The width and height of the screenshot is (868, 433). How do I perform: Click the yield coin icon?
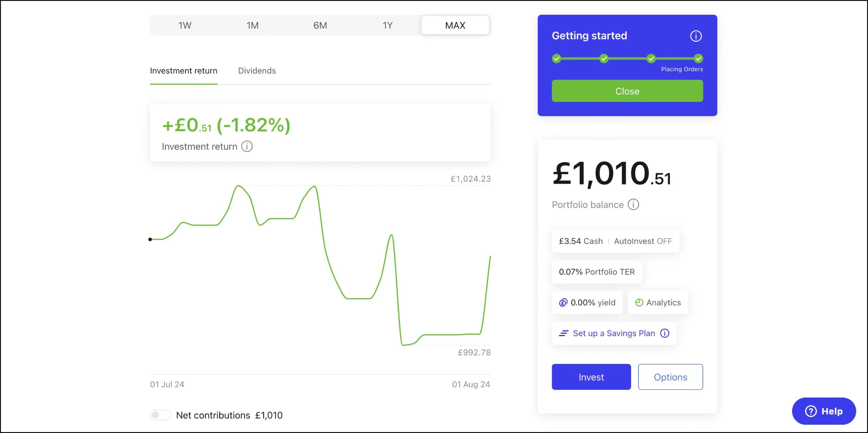(x=563, y=303)
